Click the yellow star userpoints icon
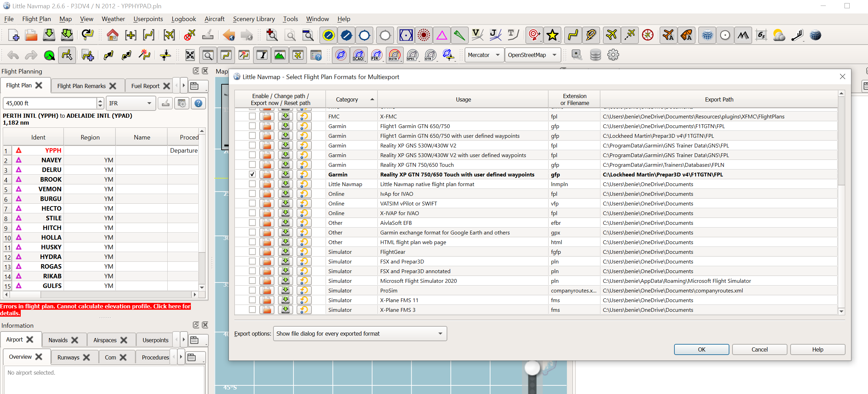 pyautogui.click(x=552, y=35)
